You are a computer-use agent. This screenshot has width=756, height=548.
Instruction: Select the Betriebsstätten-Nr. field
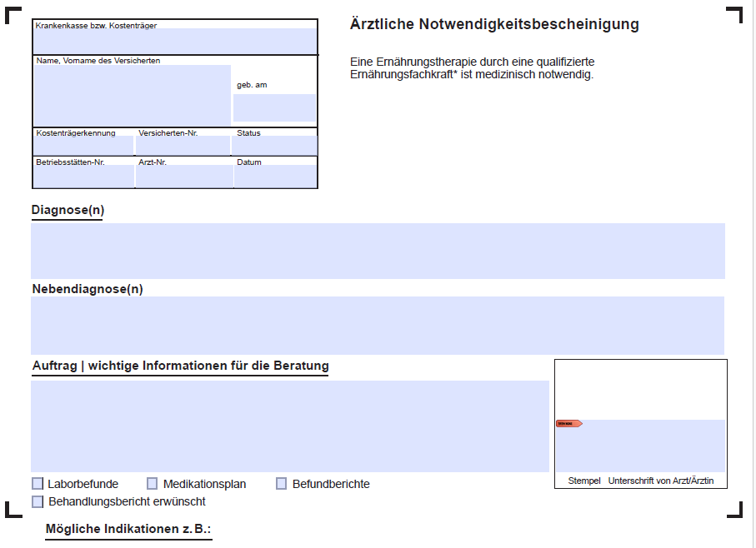point(83,177)
